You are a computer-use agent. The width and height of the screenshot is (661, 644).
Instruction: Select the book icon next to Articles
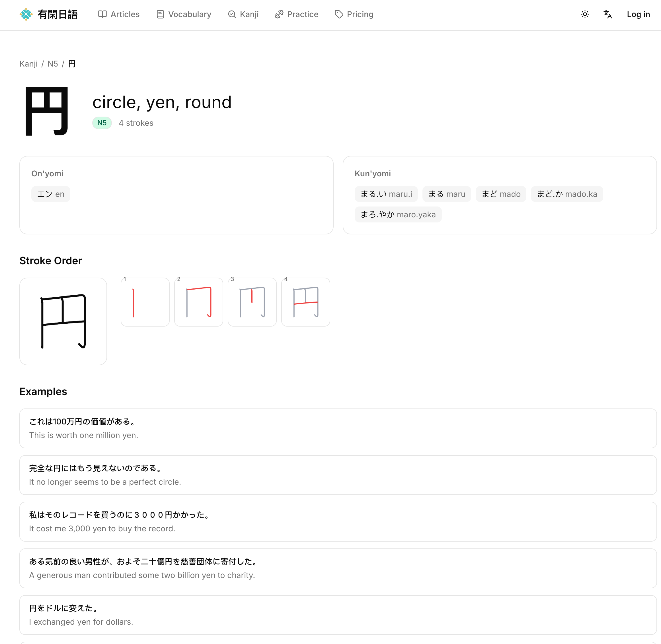(102, 14)
